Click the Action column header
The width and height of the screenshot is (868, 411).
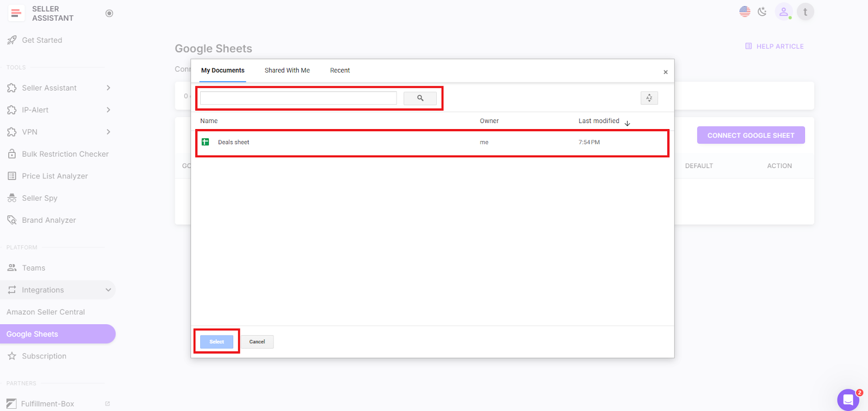[x=780, y=166]
